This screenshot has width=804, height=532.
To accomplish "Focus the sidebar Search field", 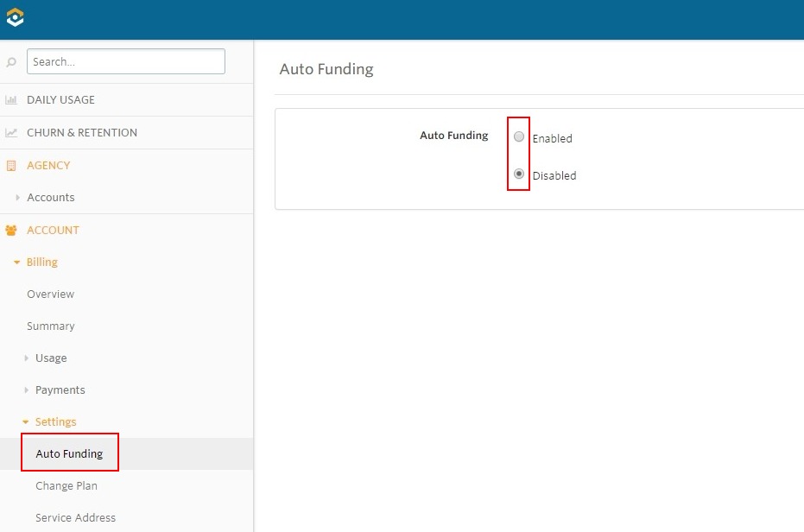I will tap(125, 61).
